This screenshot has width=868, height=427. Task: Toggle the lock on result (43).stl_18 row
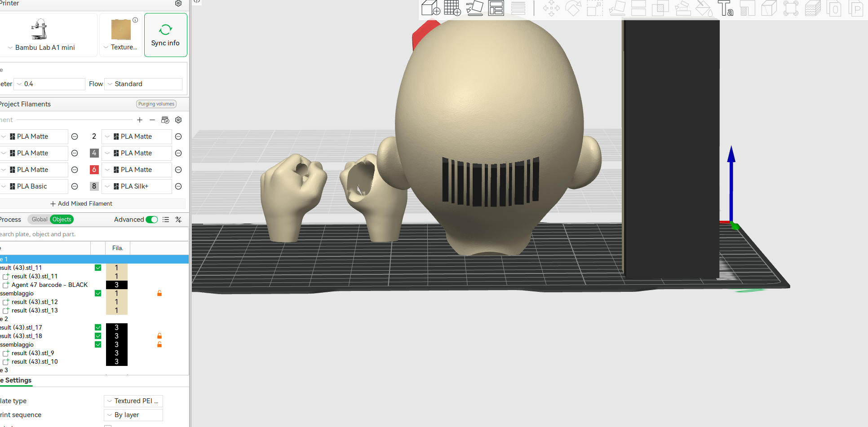(x=159, y=336)
